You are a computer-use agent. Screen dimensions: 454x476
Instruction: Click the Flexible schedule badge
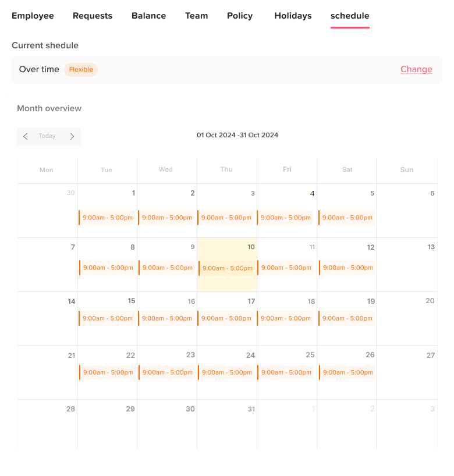81,70
